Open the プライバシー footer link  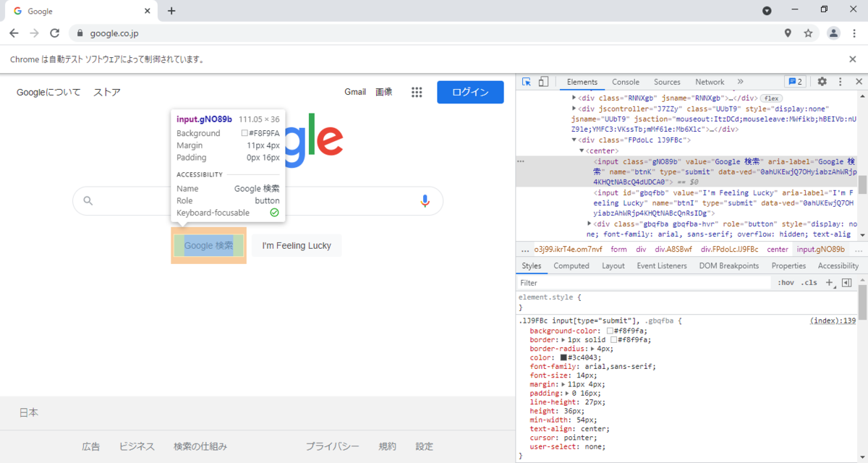(x=332, y=446)
